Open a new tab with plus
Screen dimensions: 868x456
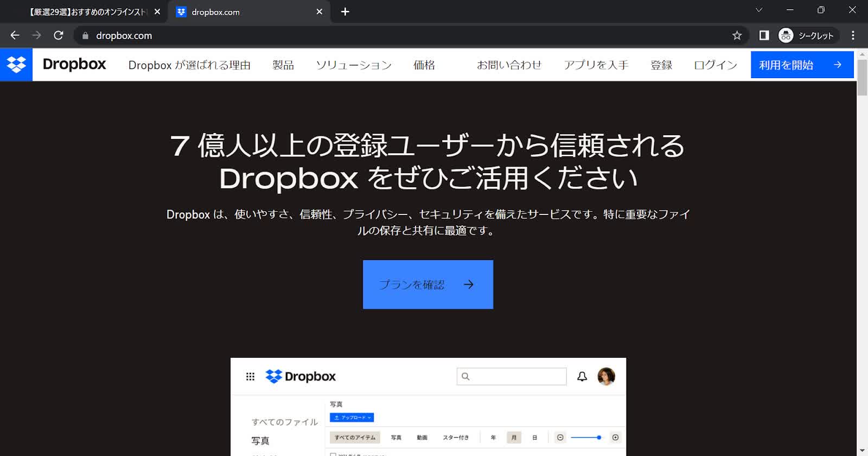pyautogui.click(x=345, y=11)
